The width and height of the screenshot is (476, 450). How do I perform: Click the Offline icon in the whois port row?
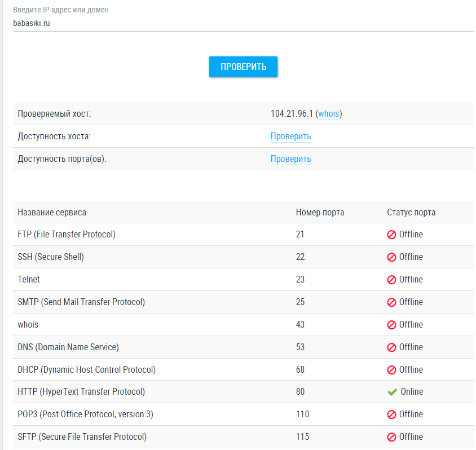(x=391, y=325)
